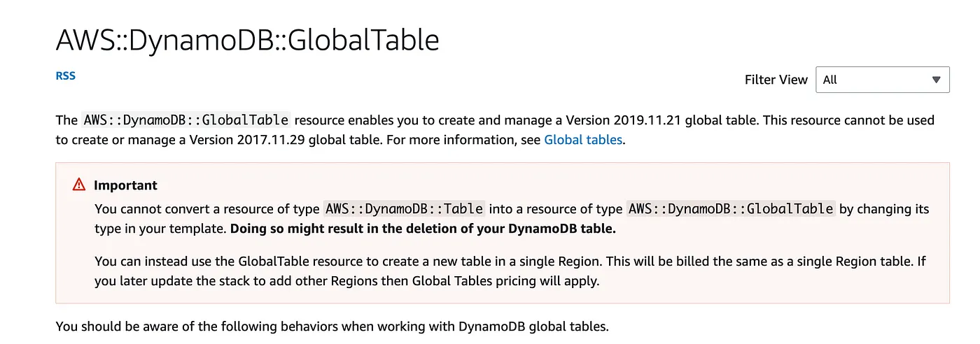Open the RSS feed link

[66, 76]
